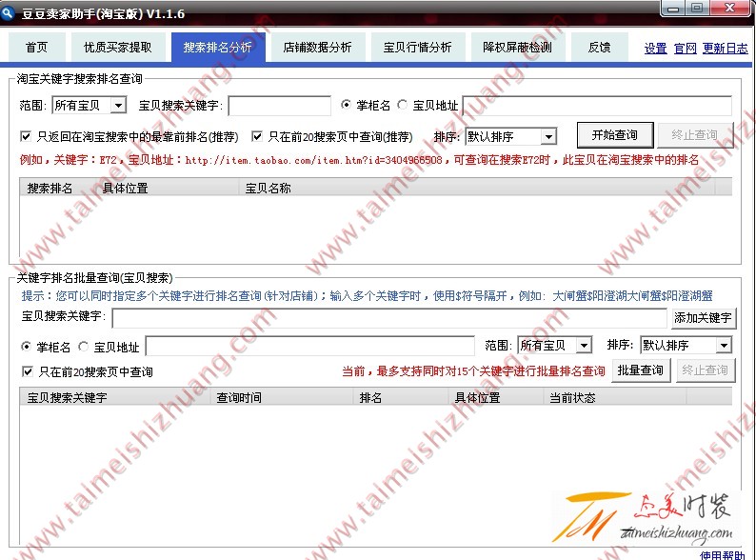The height and width of the screenshot is (560, 756).
Task: Click top 终止查询 button
Action: (695, 135)
